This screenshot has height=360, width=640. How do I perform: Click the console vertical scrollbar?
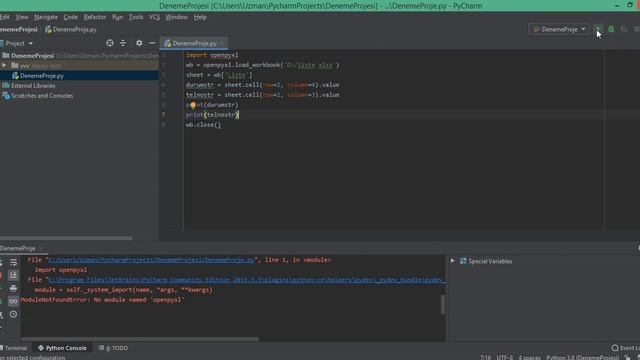442,304
